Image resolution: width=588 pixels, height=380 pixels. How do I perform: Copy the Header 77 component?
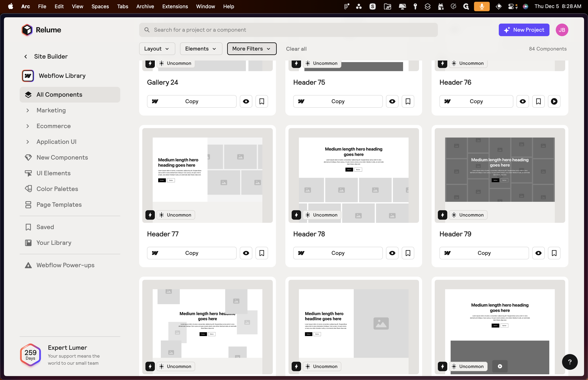click(x=191, y=253)
